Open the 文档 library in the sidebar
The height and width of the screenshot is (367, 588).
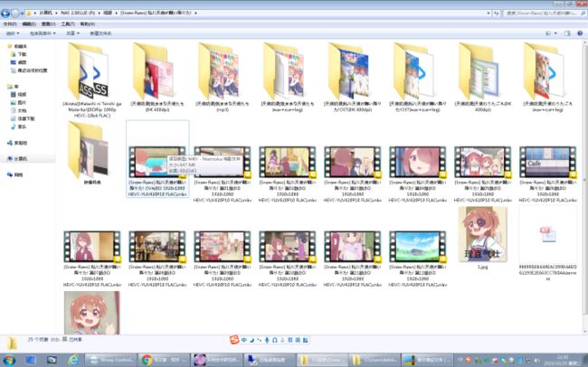[x=19, y=110]
